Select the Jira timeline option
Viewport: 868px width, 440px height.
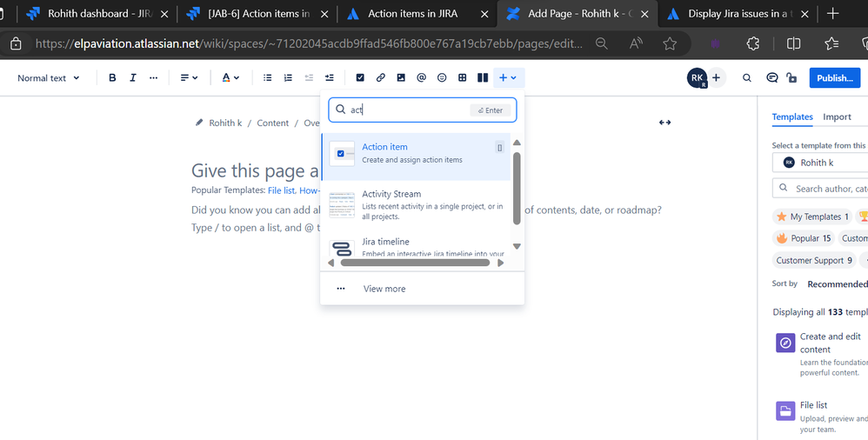tap(416, 247)
